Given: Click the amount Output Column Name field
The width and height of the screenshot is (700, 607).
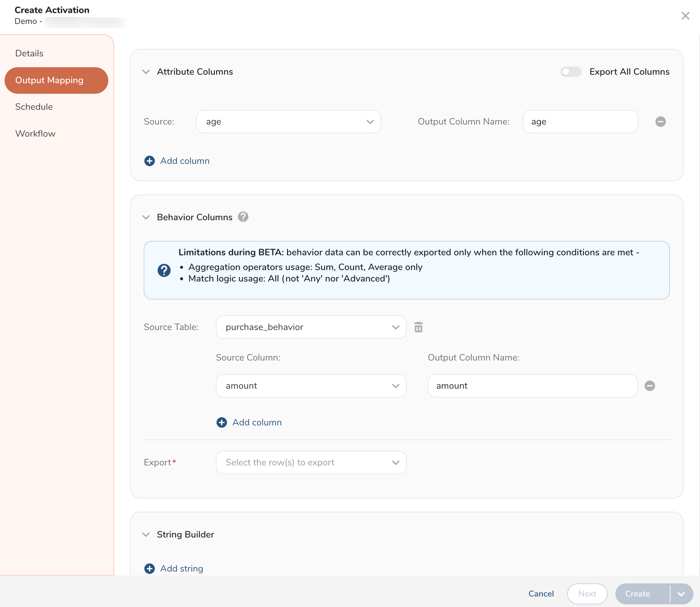Looking at the screenshot, I should click(x=532, y=386).
